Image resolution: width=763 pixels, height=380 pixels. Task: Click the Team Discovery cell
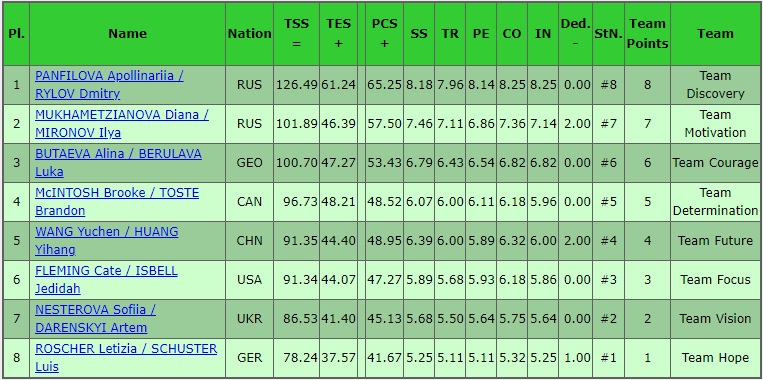715,85
